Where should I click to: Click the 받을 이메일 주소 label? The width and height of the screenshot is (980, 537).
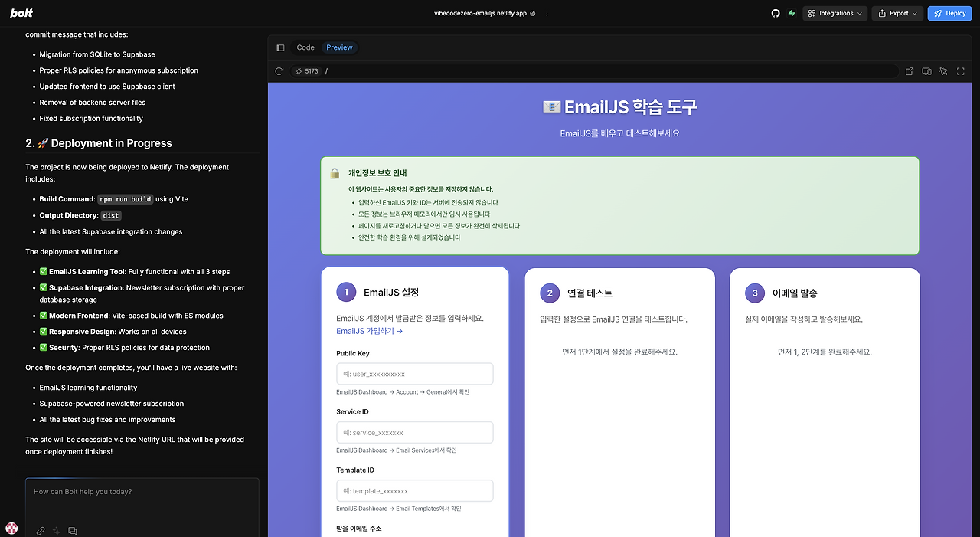pyautogui.click(x=358, y=529)
